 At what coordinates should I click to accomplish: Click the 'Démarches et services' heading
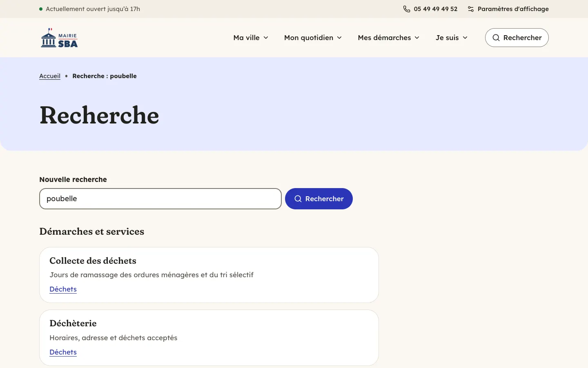tap(92, 231)
